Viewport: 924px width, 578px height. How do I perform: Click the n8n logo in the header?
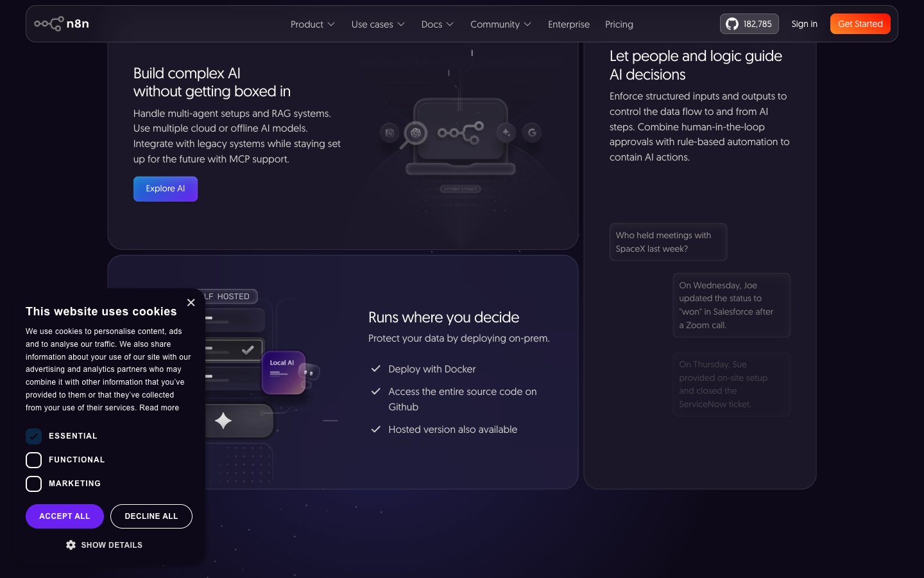62,24
